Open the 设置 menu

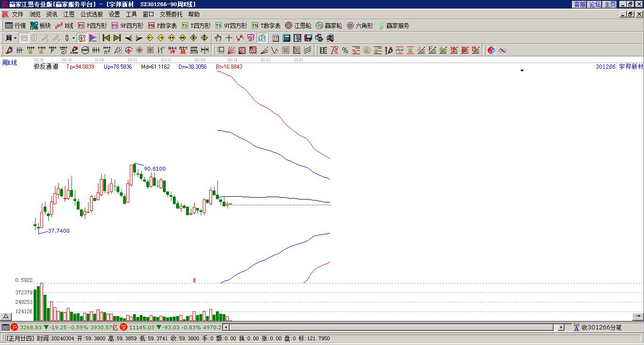(114, 15)
